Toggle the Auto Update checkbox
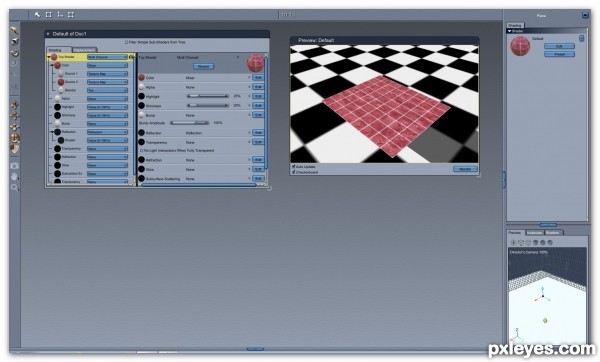Viewport: 600px width, 362px height. [293, 166]
